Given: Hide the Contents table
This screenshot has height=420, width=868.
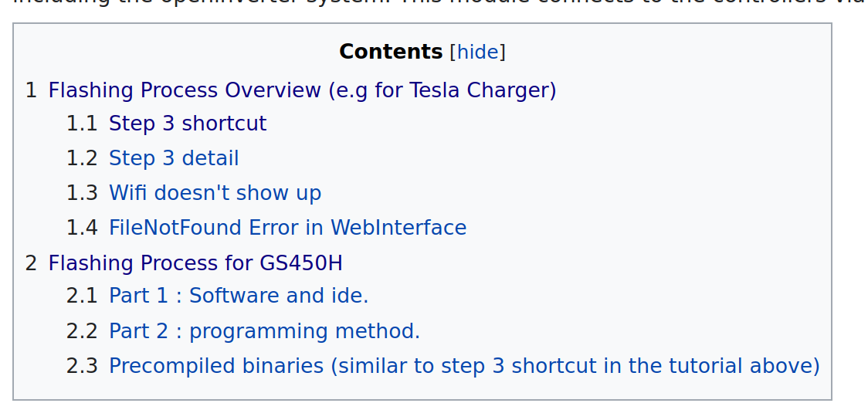Looking at the screenshot, I should (x=477, y=52).
